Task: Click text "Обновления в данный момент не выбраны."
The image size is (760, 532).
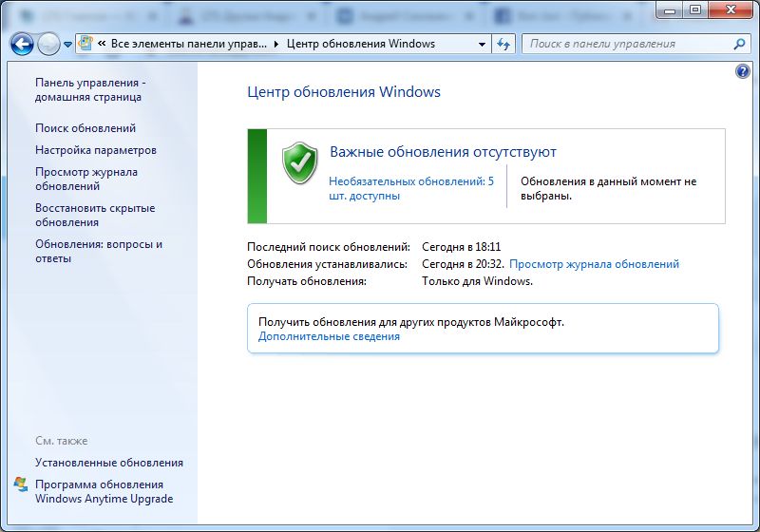Action: [x=608, y=188]
